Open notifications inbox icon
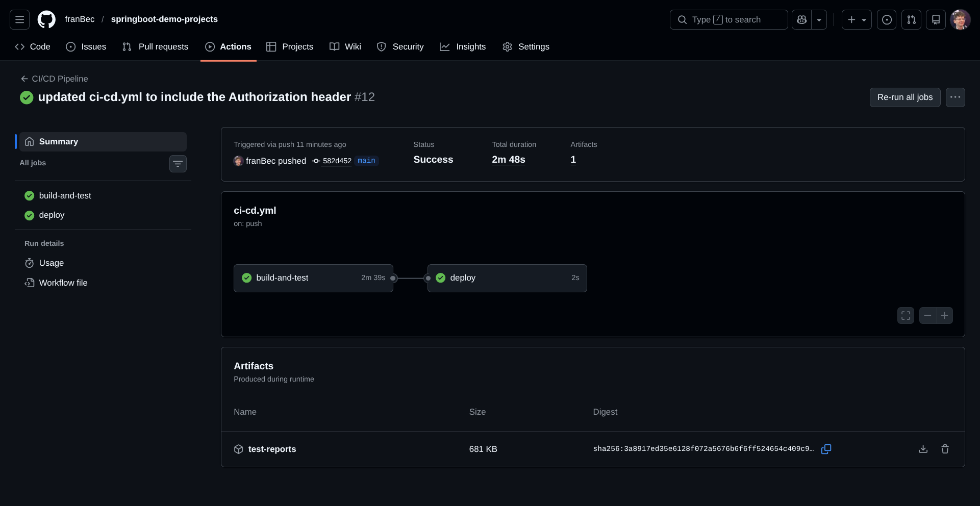This screenshot has height=506, width=980. [x=936, y=19]
